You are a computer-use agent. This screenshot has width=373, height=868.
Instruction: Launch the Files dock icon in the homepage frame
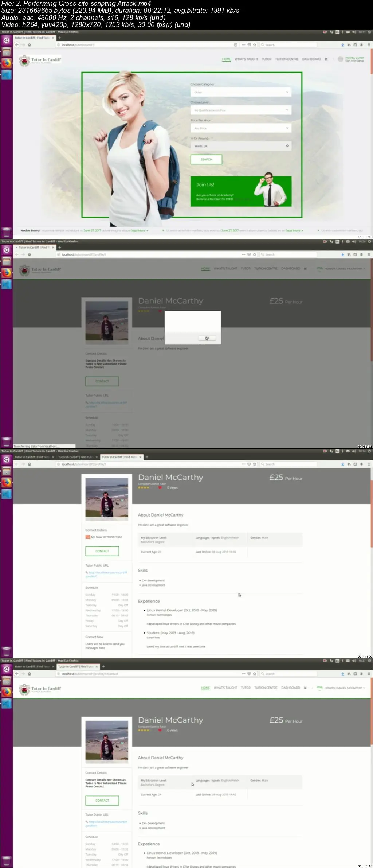coord(6,52)
